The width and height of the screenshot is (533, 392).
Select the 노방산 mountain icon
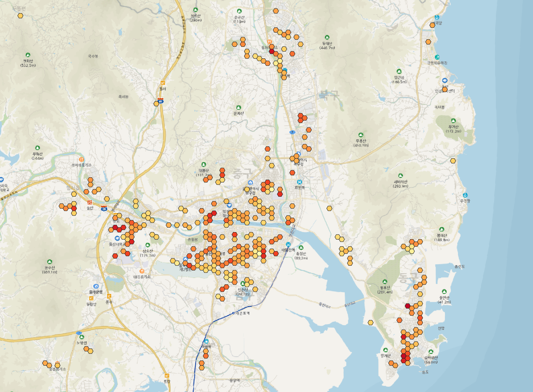click(82, 337)
